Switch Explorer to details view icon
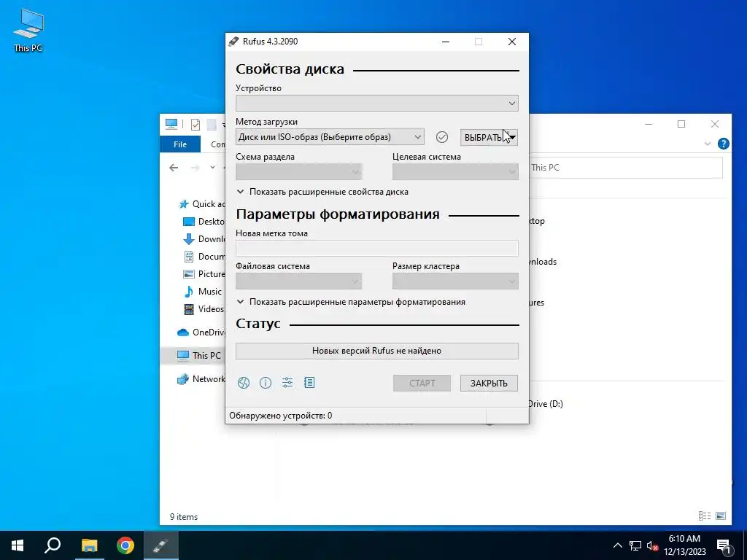The height and width of the screenshot is (560, 747). click(x=705, y=516)
